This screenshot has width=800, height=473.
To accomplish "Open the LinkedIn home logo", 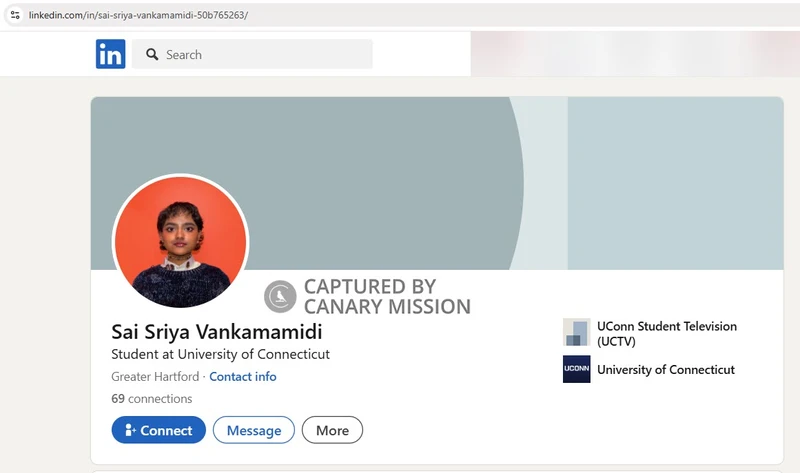I will pyautogui.click(x=110, y=54).
